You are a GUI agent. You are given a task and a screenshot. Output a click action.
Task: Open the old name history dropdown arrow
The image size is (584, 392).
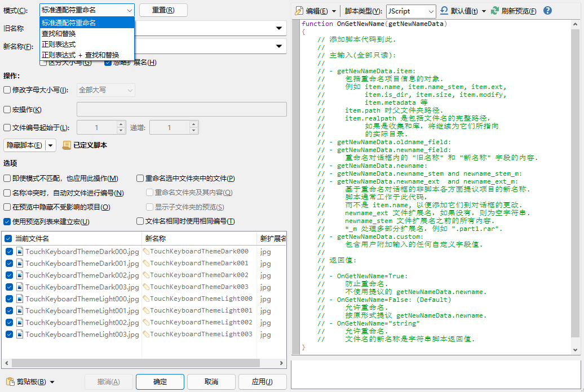279,28
